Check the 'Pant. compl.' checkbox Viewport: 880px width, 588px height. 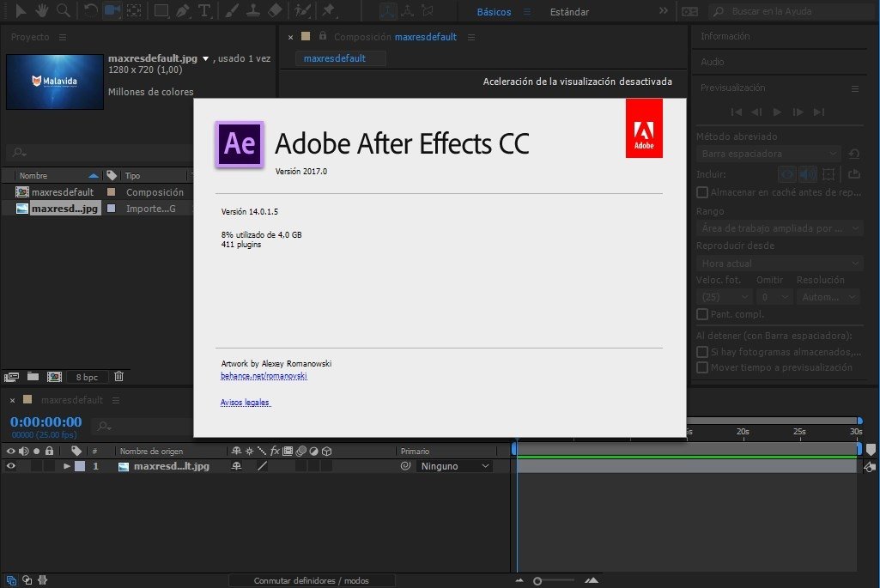pyautogui.click(x=702, y=314)
